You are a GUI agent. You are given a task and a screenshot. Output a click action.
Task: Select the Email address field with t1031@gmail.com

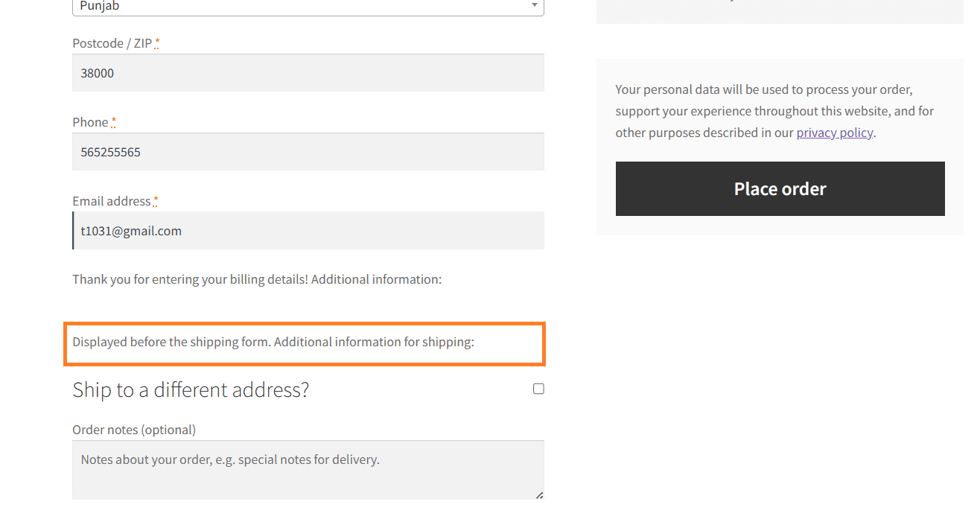point(308,231)
